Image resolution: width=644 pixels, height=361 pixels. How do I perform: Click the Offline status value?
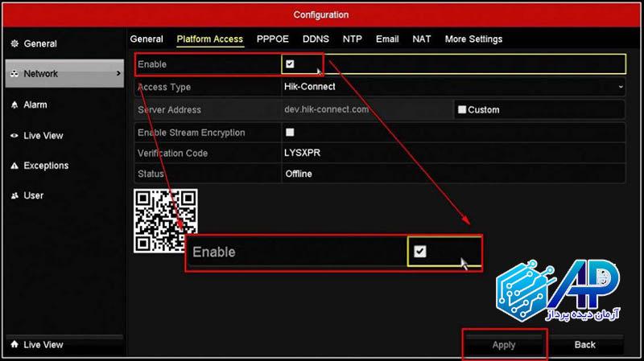tap(299, 174)
